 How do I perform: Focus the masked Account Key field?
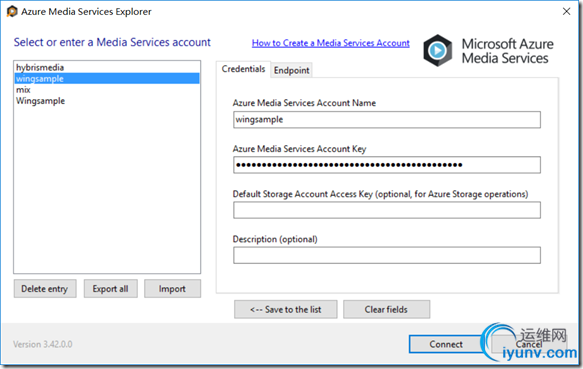click(x=387, y=165)
